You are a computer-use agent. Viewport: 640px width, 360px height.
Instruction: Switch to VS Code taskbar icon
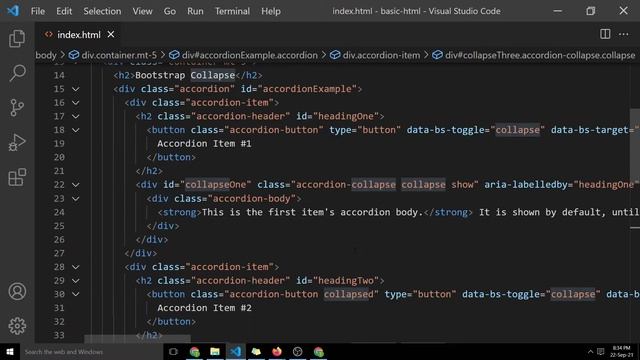(236, 351)
